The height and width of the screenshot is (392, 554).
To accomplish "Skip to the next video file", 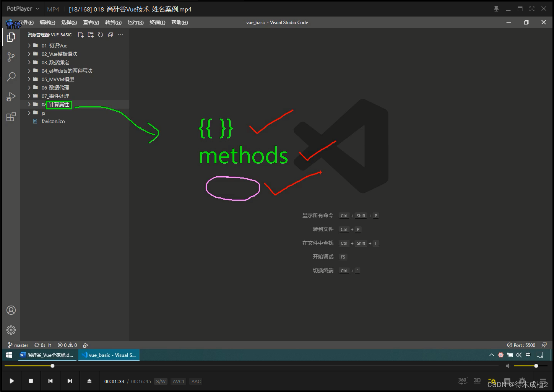I will pyautogui.click(x=70, y=381).
